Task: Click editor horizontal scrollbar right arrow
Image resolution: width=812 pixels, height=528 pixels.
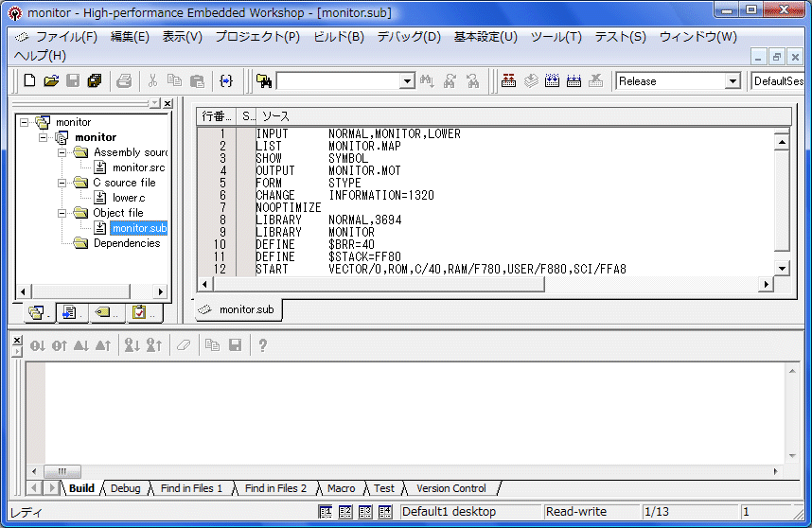Action: [x=766, y=284]
